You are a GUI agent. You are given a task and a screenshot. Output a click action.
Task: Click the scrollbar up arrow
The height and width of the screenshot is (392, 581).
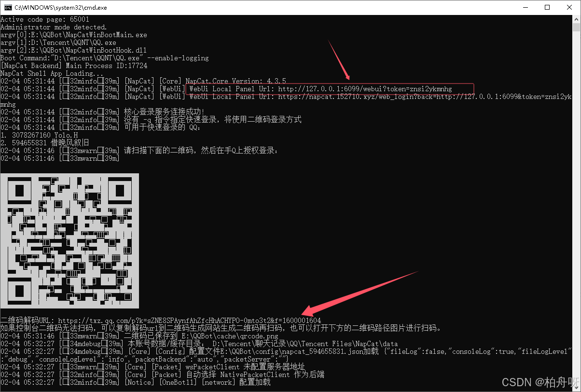click(x=577, y=19)
